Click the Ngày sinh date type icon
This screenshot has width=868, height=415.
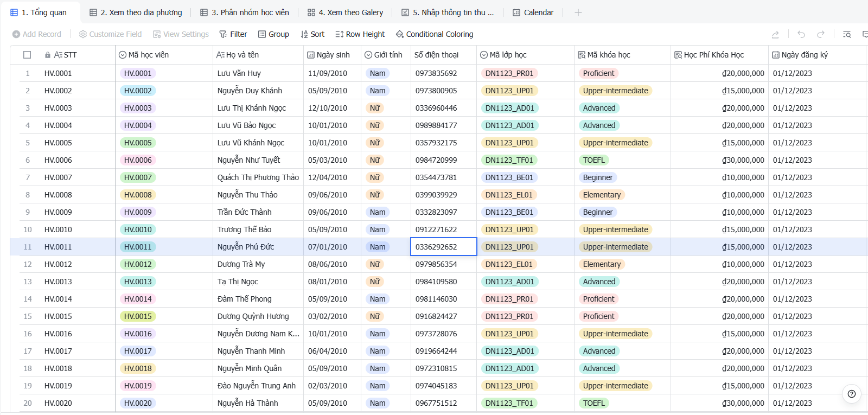(x=311, y=55)
